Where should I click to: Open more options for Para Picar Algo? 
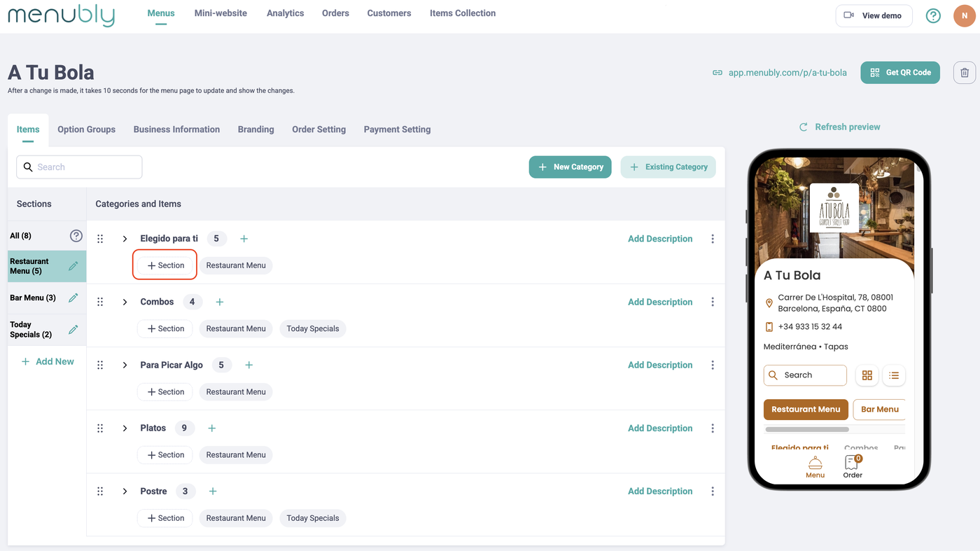pyautogui.click(x=713, y=365)
